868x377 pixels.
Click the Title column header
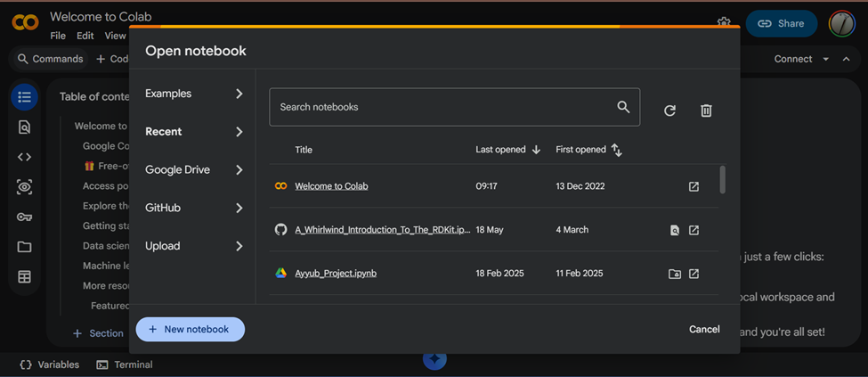tap(304, 150)
